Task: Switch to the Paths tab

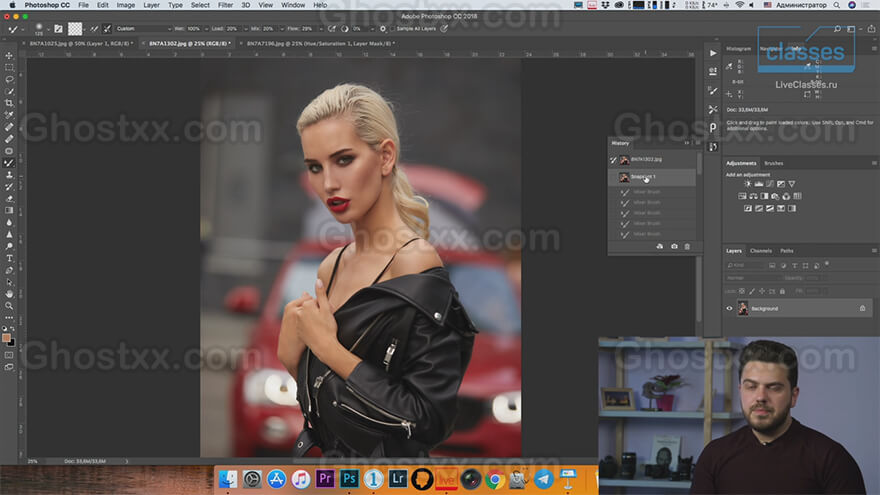Action: coord(787,251)
